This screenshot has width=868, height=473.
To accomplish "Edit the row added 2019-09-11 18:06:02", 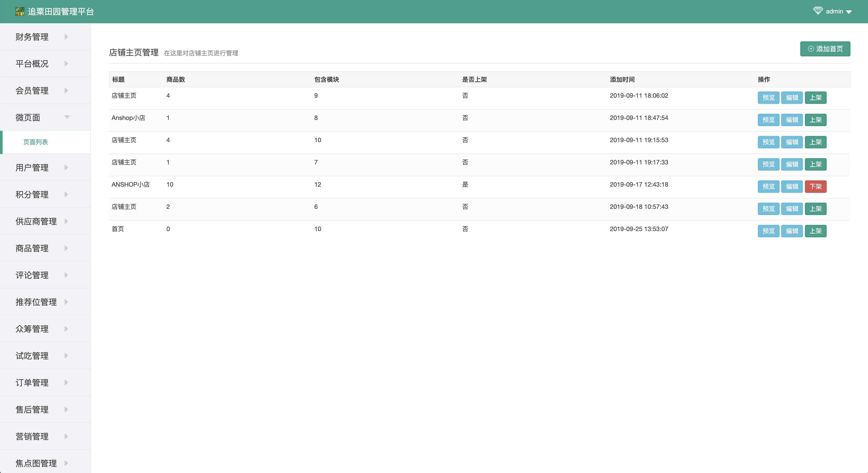I will point(792,98).
